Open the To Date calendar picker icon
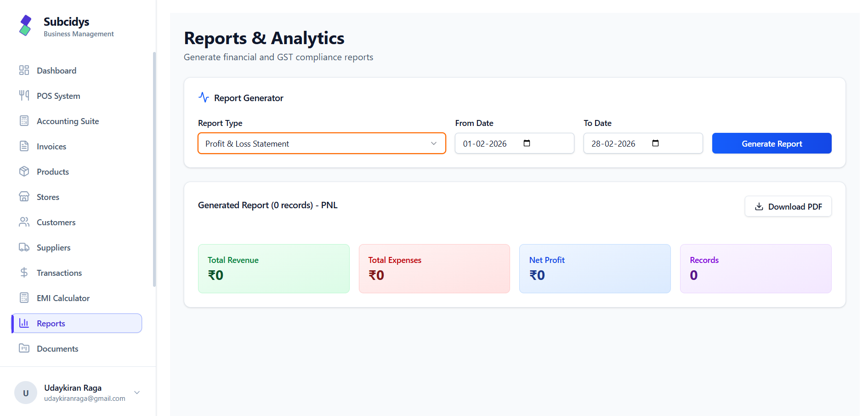 [655, 143]
